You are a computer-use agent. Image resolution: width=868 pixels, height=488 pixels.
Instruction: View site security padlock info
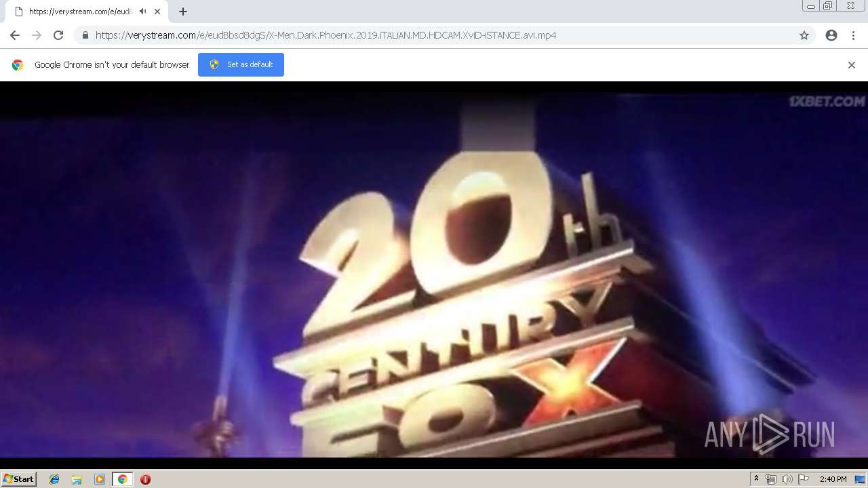coord(85,35)
